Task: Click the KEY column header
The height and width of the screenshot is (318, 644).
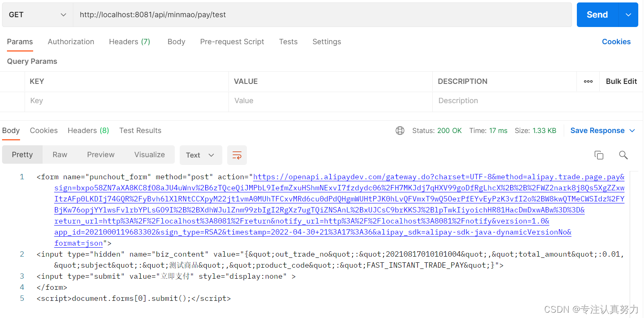Action: (37, 81)
